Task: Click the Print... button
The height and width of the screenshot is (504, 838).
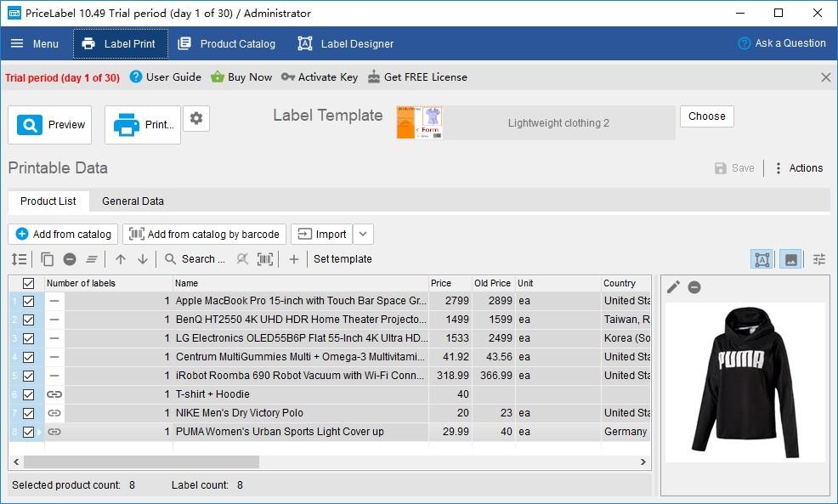Action: coord(143,125)
